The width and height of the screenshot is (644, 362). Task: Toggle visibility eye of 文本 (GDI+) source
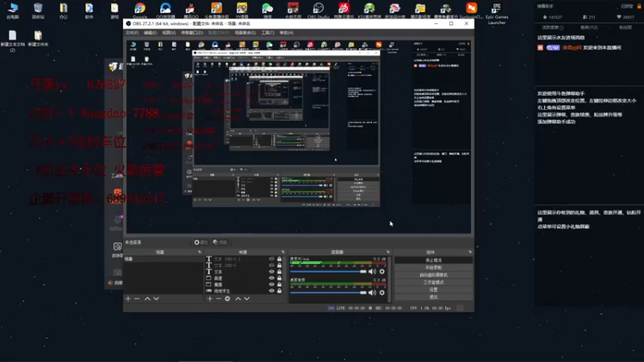click(x=271, y=265)
